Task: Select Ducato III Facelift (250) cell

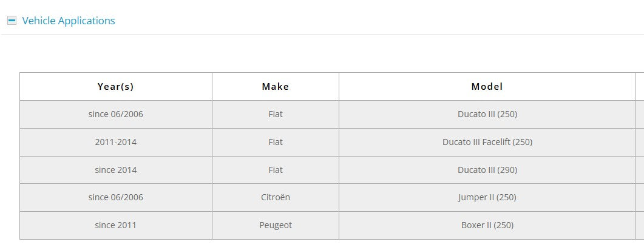Action: point(487,142)
